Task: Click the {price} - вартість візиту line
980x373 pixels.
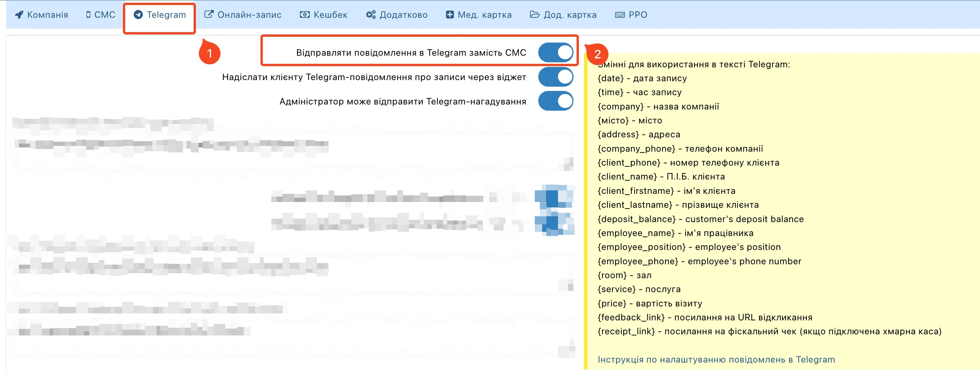Action: click(x=650, y=303)
